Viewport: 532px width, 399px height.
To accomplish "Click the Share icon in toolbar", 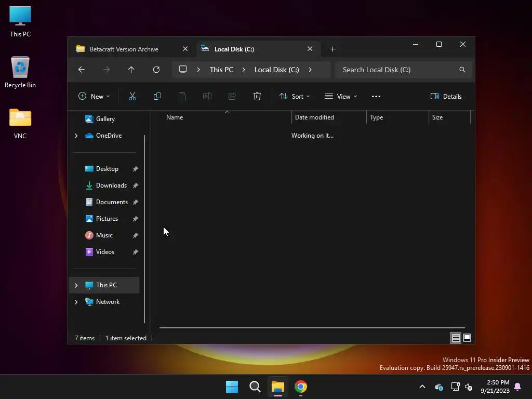I will click(x=232, y=96).
